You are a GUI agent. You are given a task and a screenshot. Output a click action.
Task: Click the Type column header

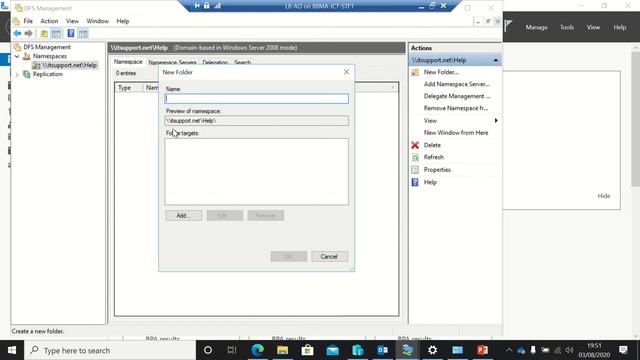[129, 88]
